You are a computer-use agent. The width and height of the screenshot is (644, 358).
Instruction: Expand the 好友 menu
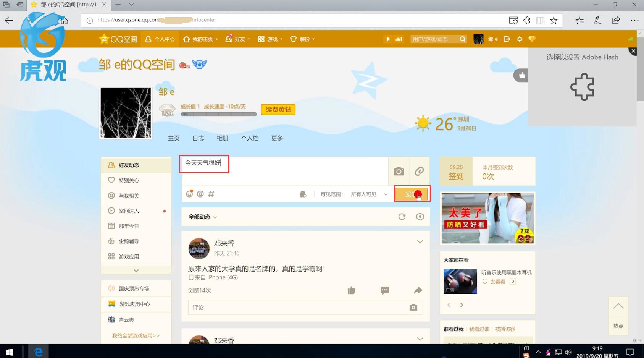[x=238, y=39]
